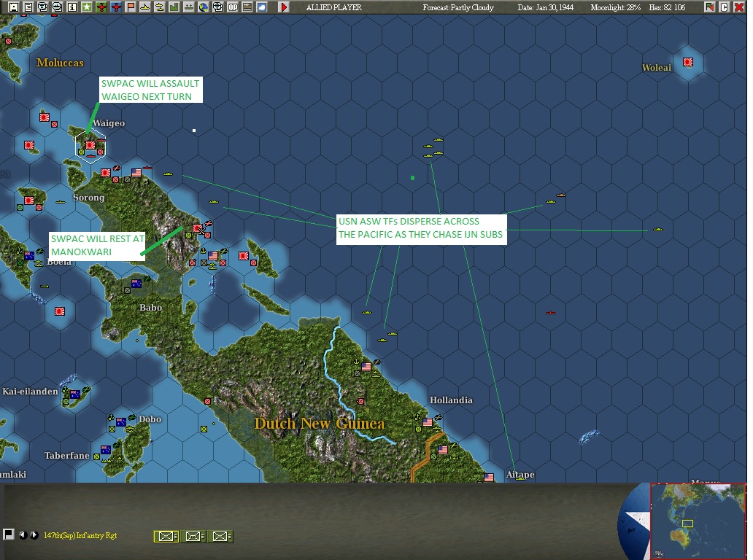Select the Australian flag at Dobo
The image size is (753, 560).
click(x=121, y=421)
